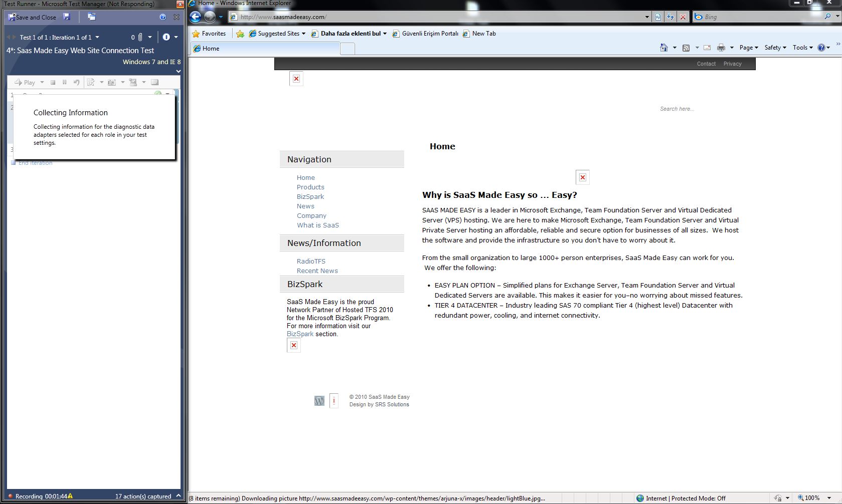This screenshot has height=504, width=842.
Task: Expand the Test 1 of 1 iteration dropdown
Action: [97, 37]
